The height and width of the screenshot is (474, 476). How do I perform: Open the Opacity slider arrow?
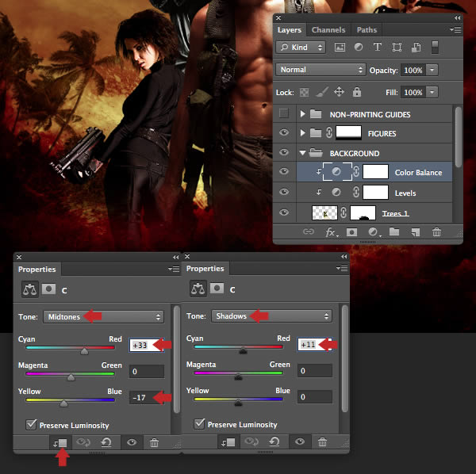pyautogui.click(x=432, y=70)
